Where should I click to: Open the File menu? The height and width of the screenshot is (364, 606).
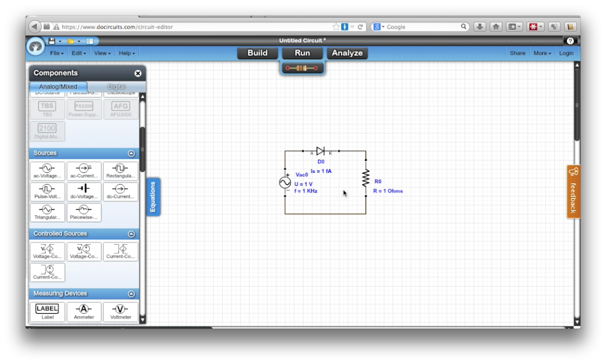[57, 53]
